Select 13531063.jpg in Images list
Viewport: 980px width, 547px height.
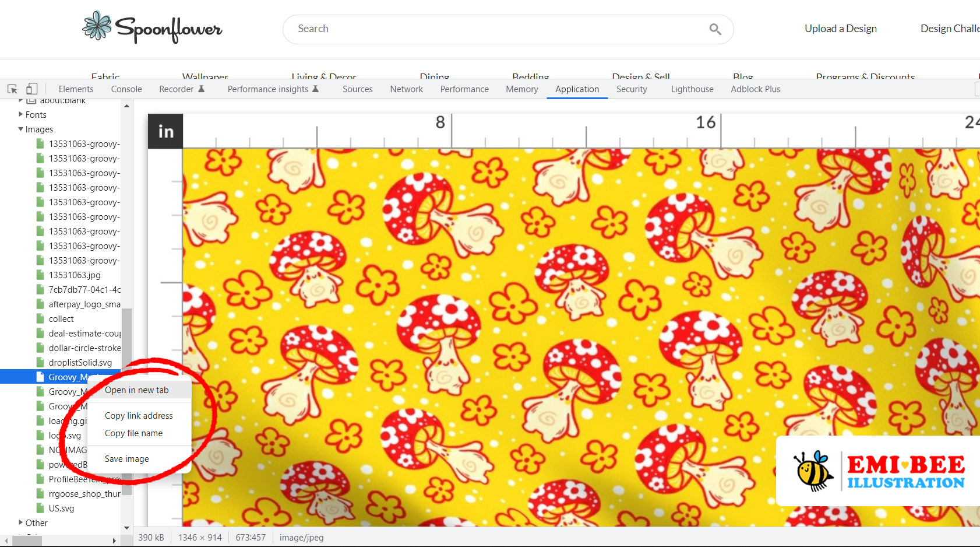tap(75, 275)
